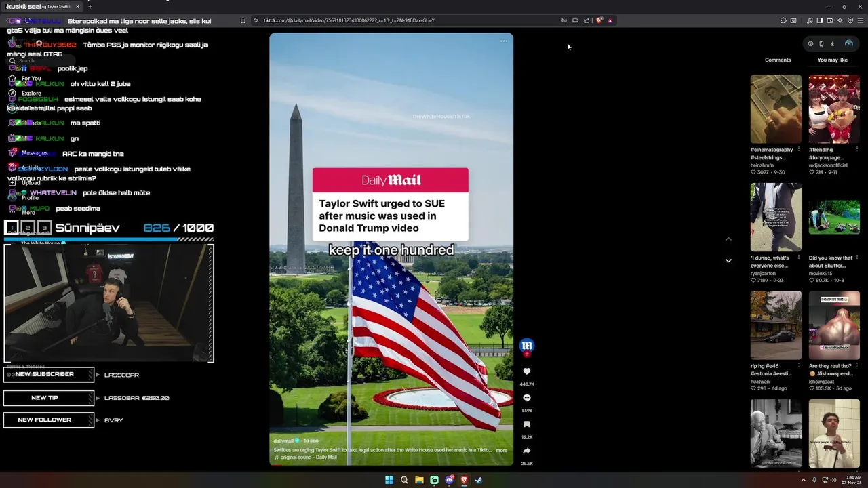868x488 pixels.
Task: Switch to the Comments tab
Action: coord(778,60)
